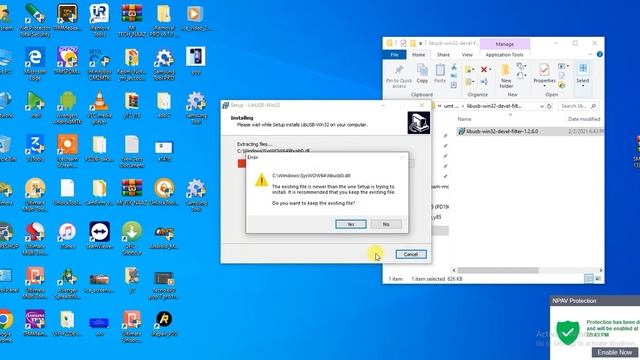Open Google Chrome desktop icon
Image resolution: width=640 pixels, height=360 pixels.
pos(6,326)
